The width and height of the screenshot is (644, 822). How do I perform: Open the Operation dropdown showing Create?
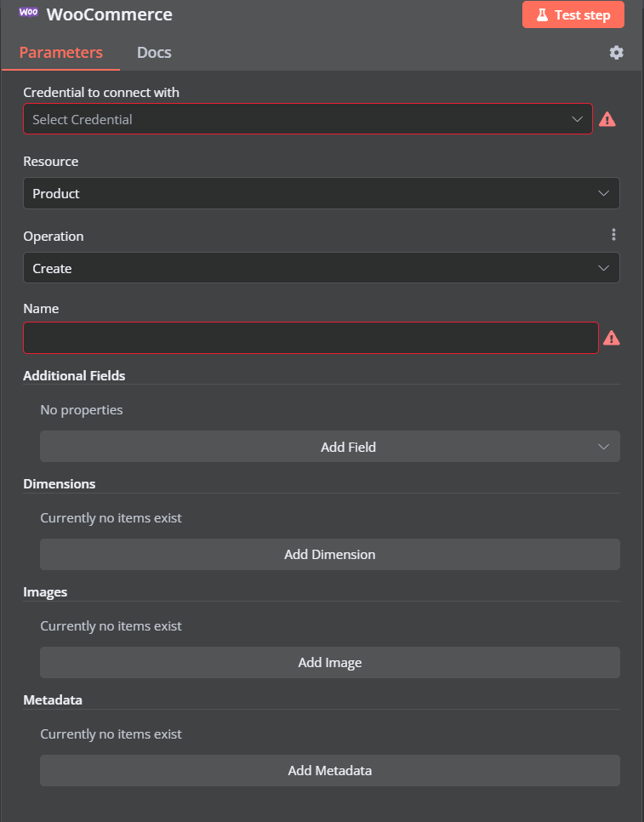[x=322, y=268]
